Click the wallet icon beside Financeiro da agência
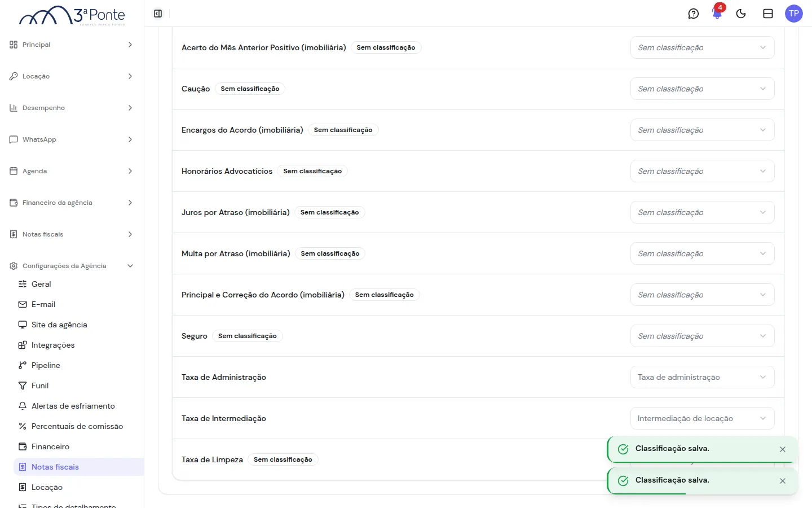The width and height of the screenshot is (812, 508). 14,203
